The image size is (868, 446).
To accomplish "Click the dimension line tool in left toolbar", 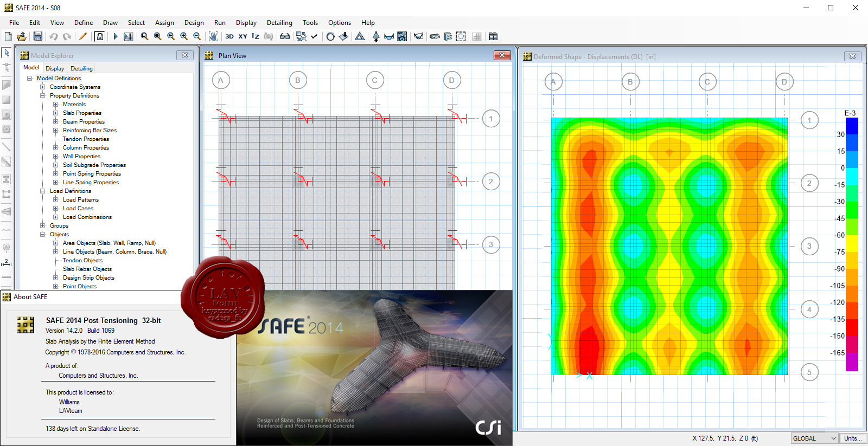I will click(7, 262).
